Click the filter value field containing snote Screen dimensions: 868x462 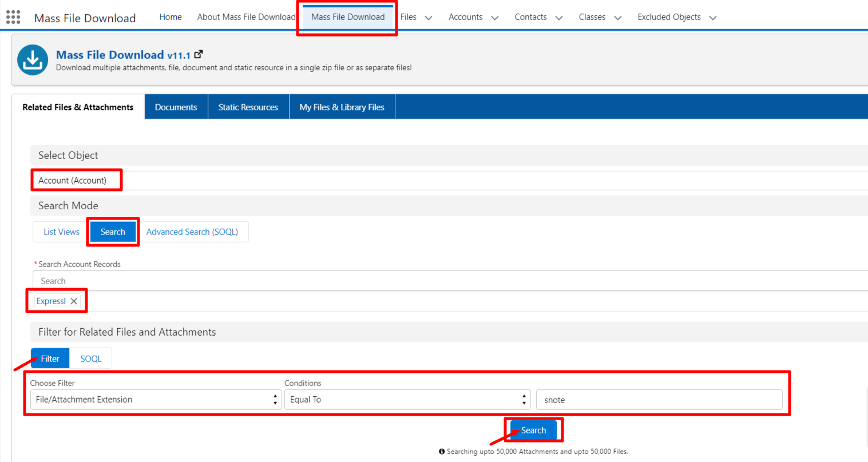pos(659,400)
